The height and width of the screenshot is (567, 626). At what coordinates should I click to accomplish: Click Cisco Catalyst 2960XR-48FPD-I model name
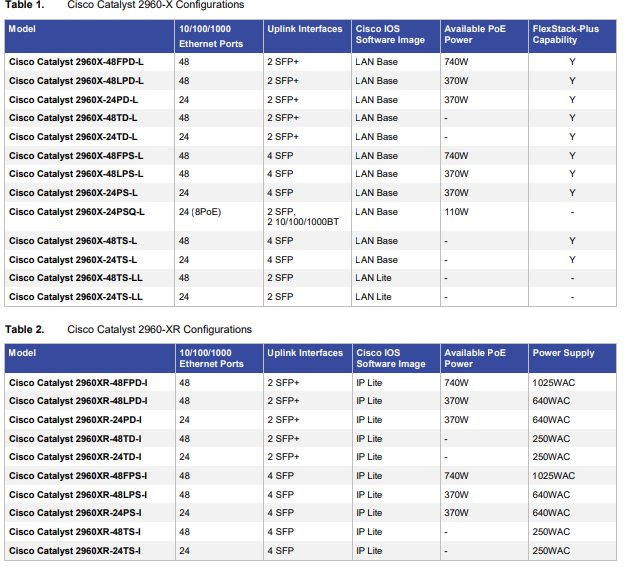point(78,383)
